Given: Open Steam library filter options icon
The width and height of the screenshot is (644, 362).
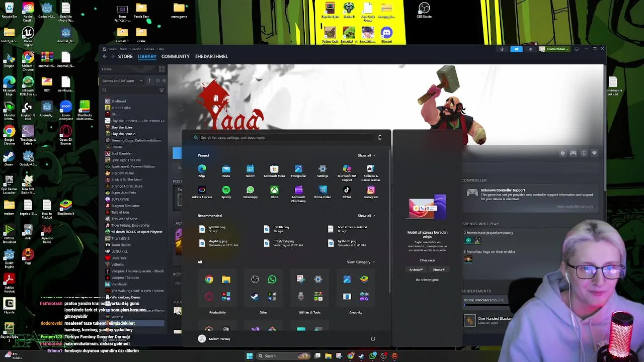Looking at the screenshot, I should point(162,90).
